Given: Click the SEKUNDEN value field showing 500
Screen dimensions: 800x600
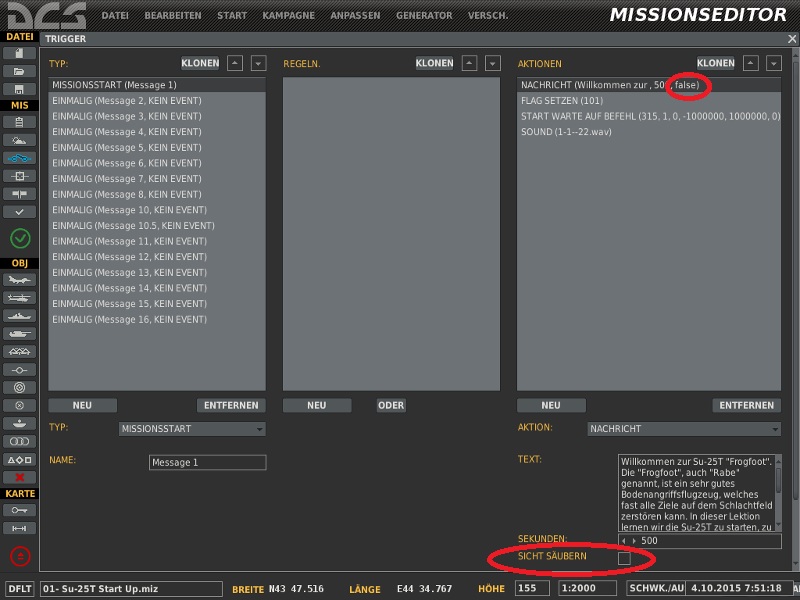Looking at the screenshot, I should (x=699, y=541).
